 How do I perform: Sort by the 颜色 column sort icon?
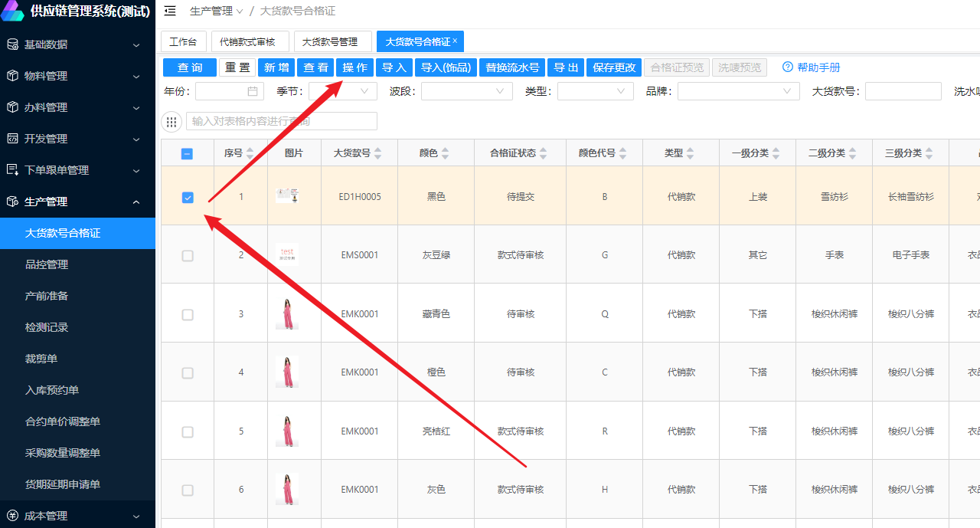tap(446, 153)
